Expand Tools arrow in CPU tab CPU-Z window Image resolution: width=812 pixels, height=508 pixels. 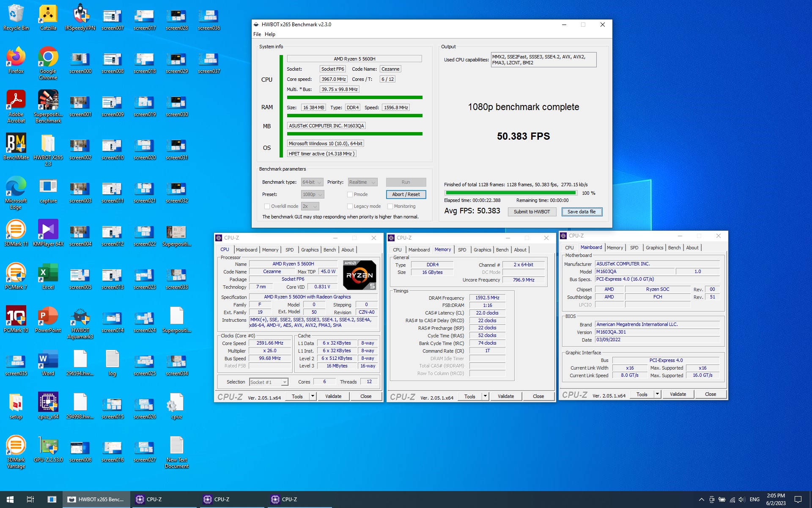313,396
